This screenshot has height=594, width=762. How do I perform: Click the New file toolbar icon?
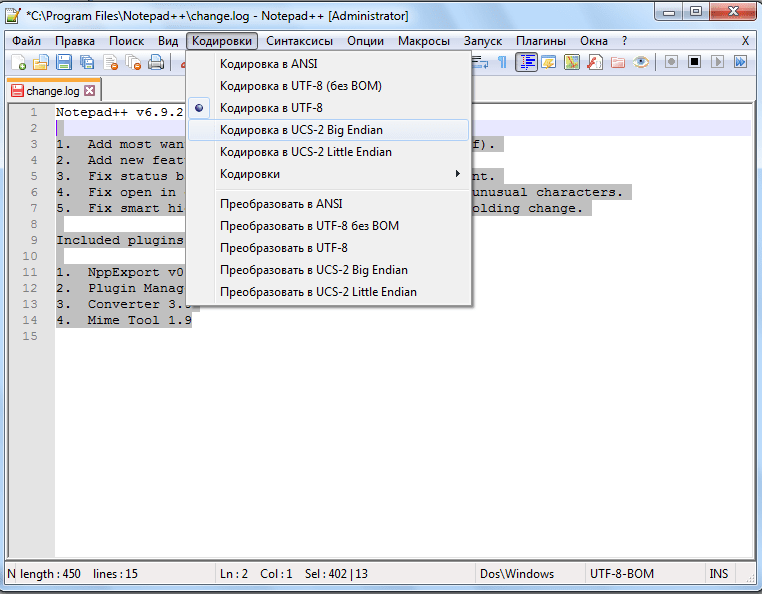point(19,62)
